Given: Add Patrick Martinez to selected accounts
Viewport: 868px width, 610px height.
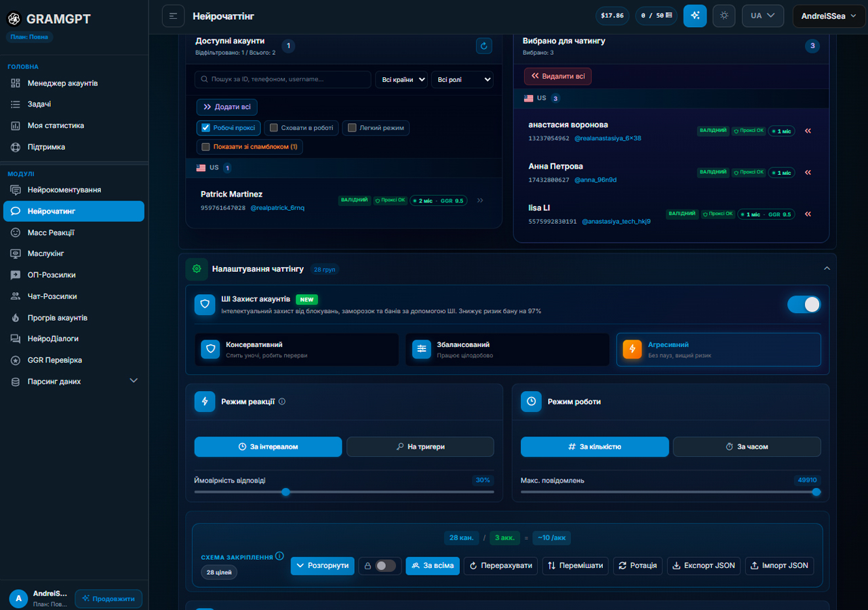Looking at the screenshot, I should click(x=480, y=201).
